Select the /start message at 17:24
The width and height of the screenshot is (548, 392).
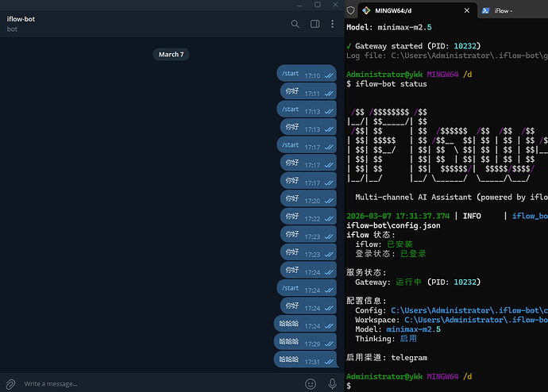307,288
